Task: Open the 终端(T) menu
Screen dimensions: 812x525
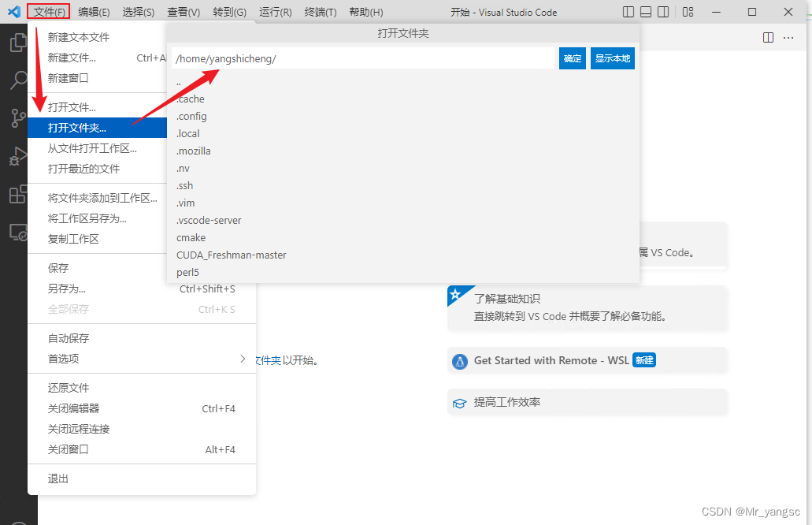Action: [x=320, y=11]
